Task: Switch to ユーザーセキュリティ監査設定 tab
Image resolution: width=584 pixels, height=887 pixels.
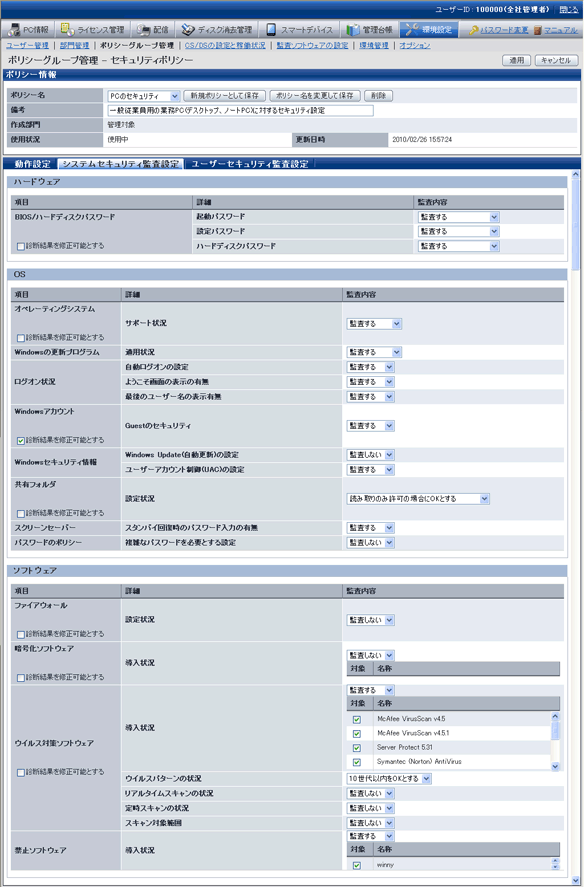Action: [x=250, y=164]
